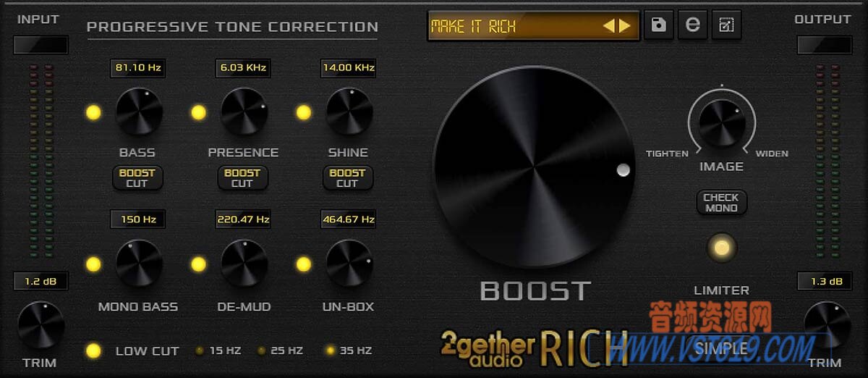
Task: Click the box under the OUTPUT label
Action: [825, 45]
